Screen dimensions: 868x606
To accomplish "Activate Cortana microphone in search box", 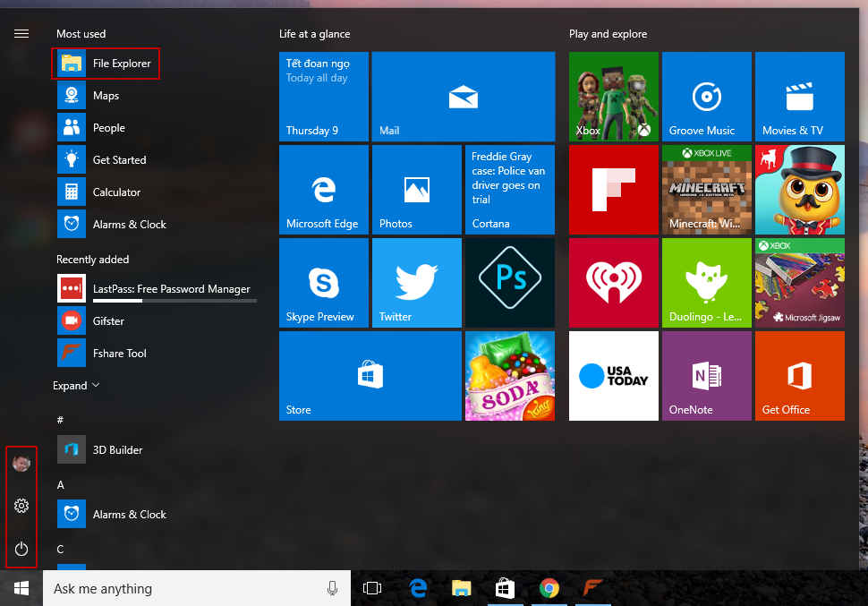I will [x=332, y=588].
